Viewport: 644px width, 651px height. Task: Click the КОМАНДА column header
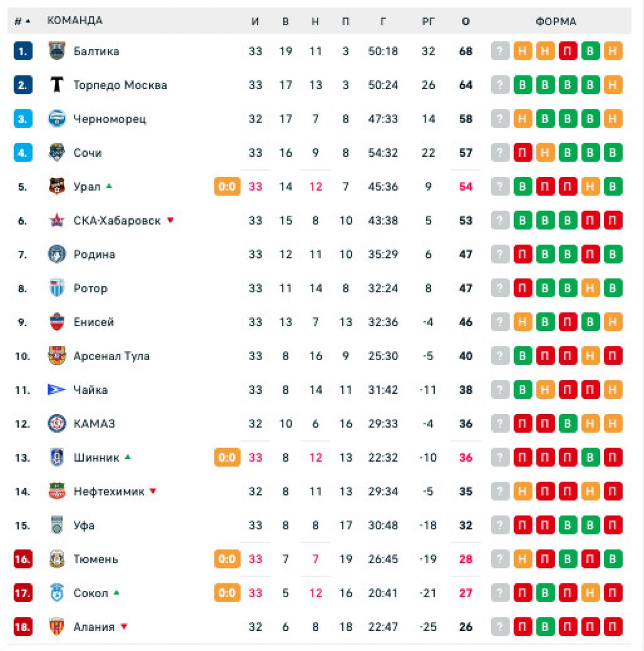[75, 21]
